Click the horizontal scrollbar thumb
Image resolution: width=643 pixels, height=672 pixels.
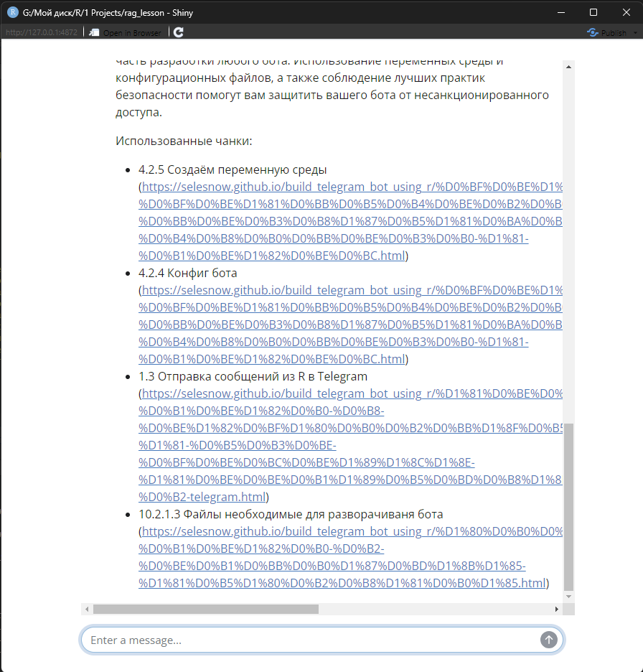coord(205,609)
